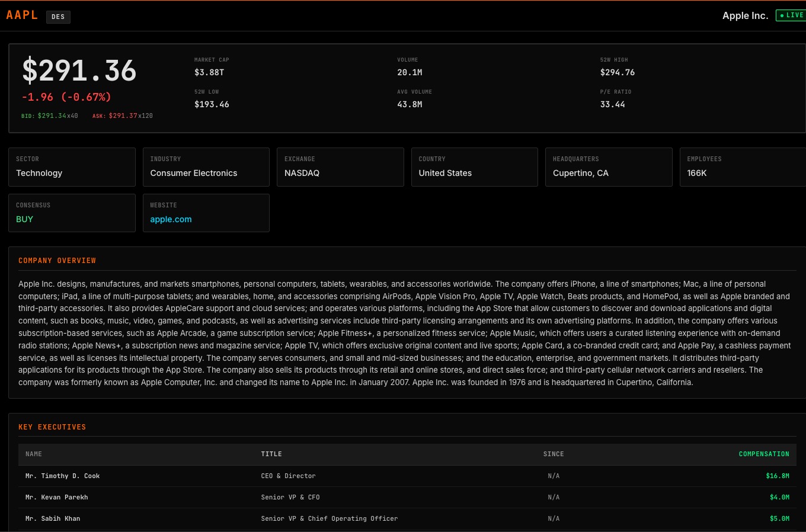
Task: Click the Headquarters Cupertino, CA card
Action: click(x=609, y=167)
